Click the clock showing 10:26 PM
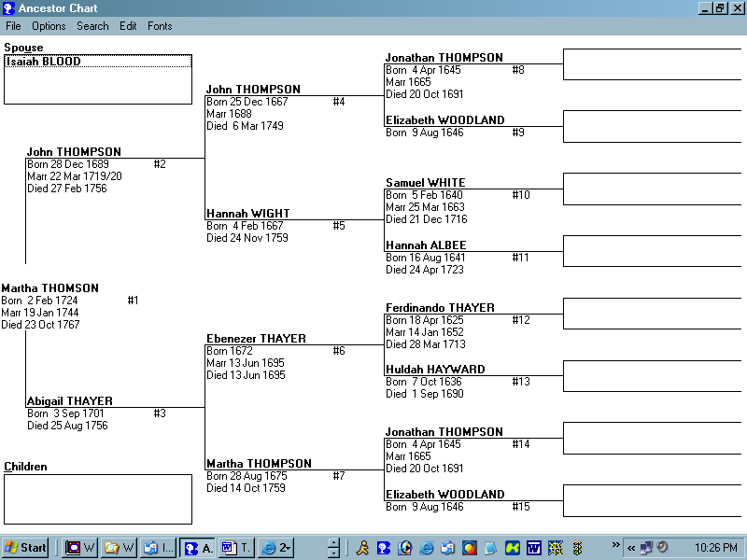747x560 pixels. [x=717, y=549]
